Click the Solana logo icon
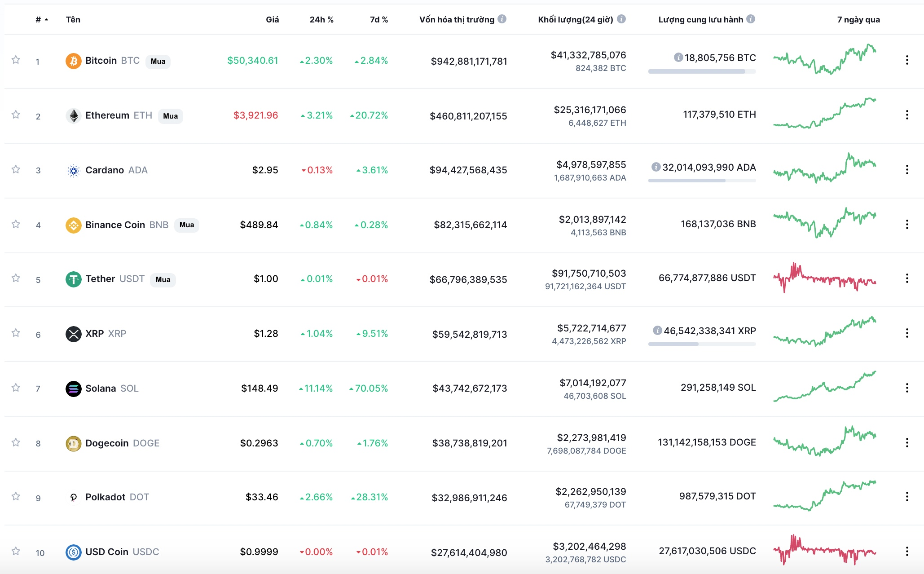This screenshot has width=924, height=574. [74, 389]
